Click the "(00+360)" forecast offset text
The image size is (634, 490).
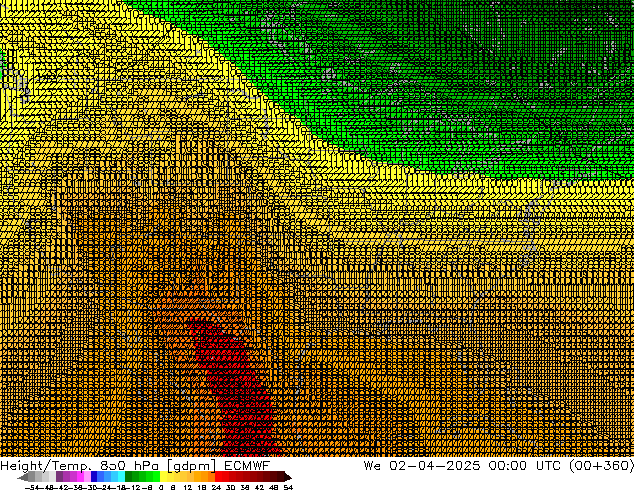[601, 466]
